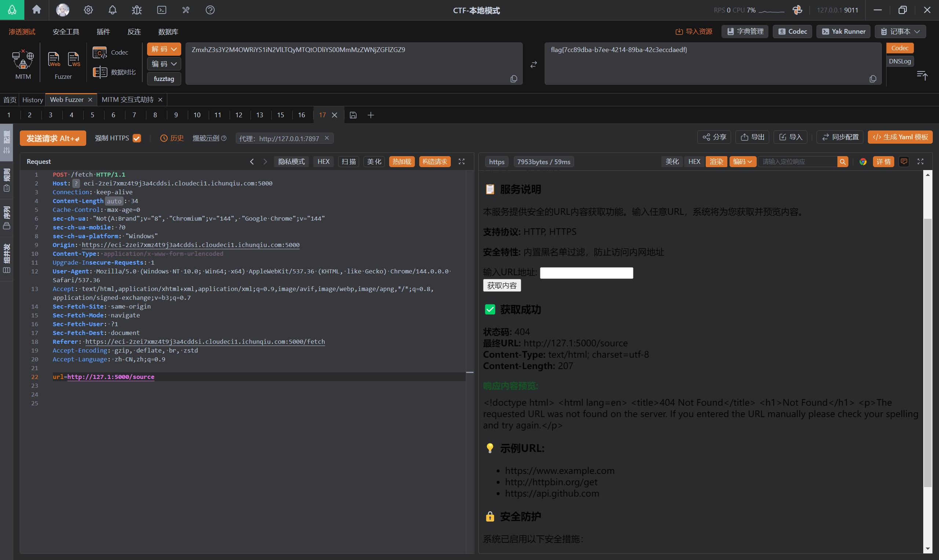Switch to the History tab
Image resolution: width=939 pixels, height=560 pixels.
(33, 100)
